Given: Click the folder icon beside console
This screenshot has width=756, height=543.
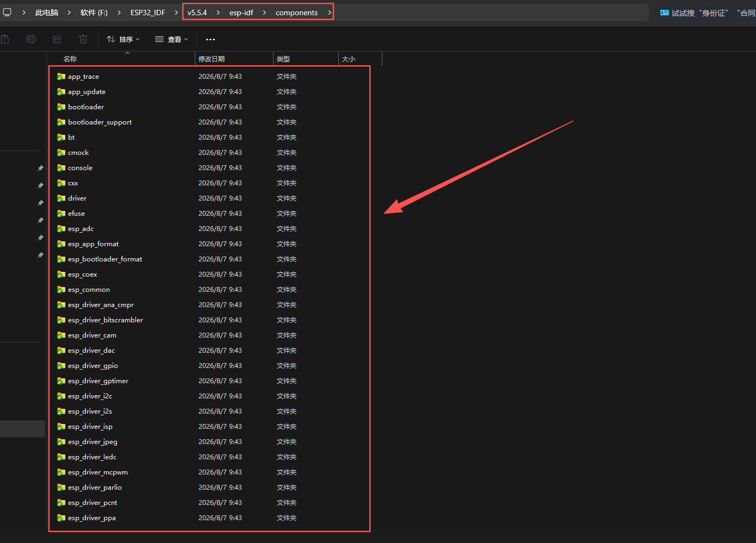Looking at the screenshot, I should coord(61,168).
